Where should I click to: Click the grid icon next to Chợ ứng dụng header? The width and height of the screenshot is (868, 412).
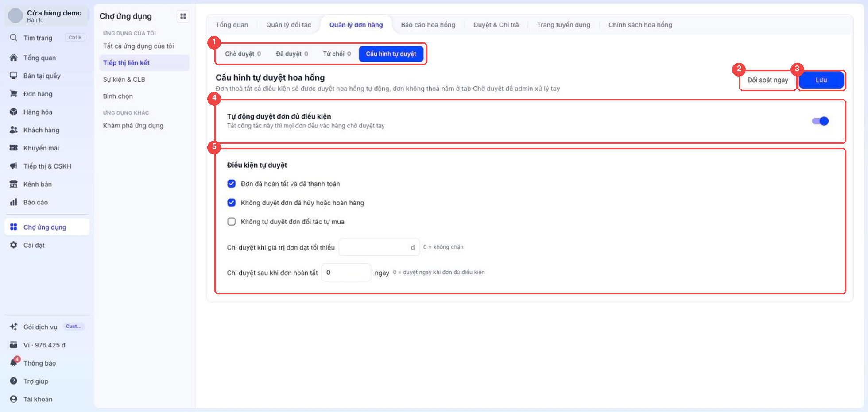(183, 16)
